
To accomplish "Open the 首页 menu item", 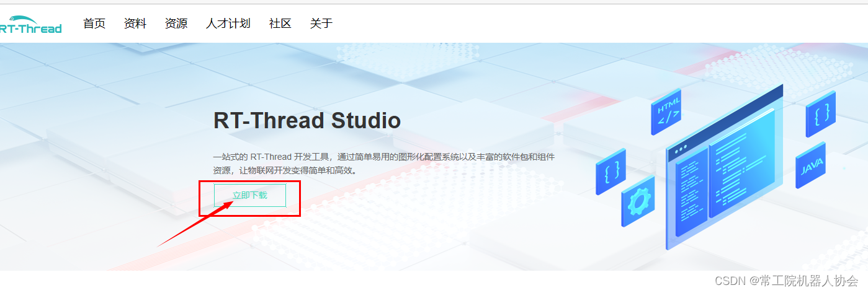I will 94,24.
